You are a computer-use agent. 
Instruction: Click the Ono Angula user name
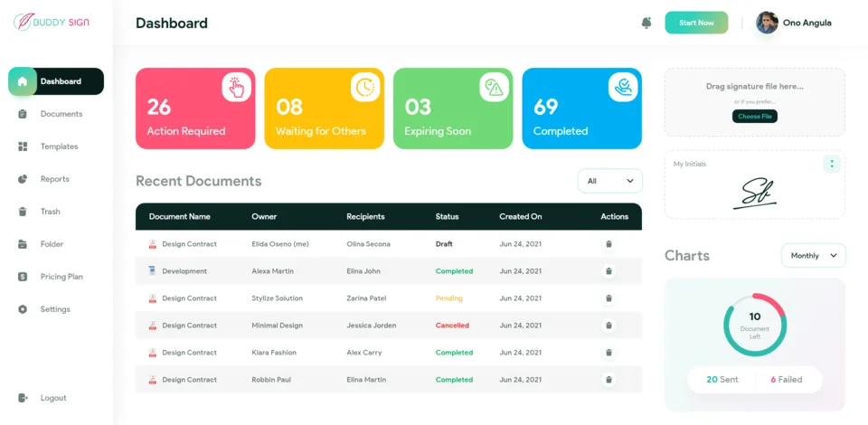pyautogui.click(x=807, y=23)
